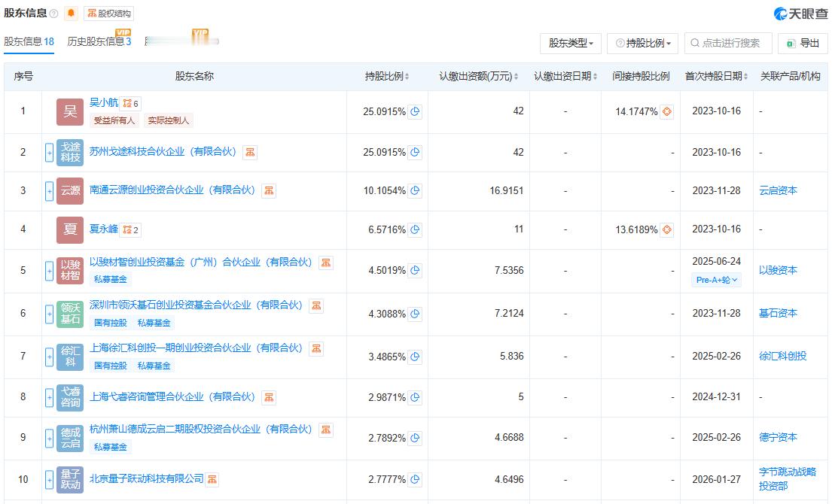This screenshot has height=504, width=832.
Task: Open the 股东类型 dropdown
Action: pos(569,43)
